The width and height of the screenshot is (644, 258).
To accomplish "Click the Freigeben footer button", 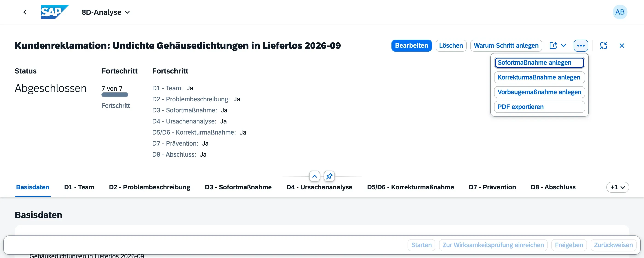I will point(569,245).
